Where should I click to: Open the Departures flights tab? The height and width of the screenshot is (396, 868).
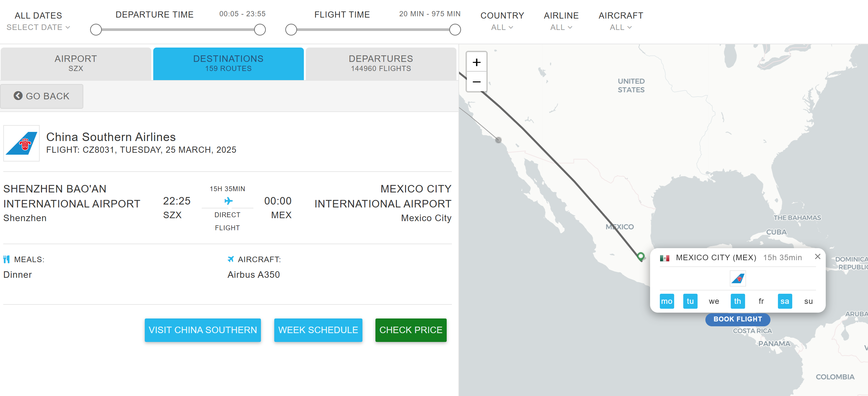click(381, 64)
